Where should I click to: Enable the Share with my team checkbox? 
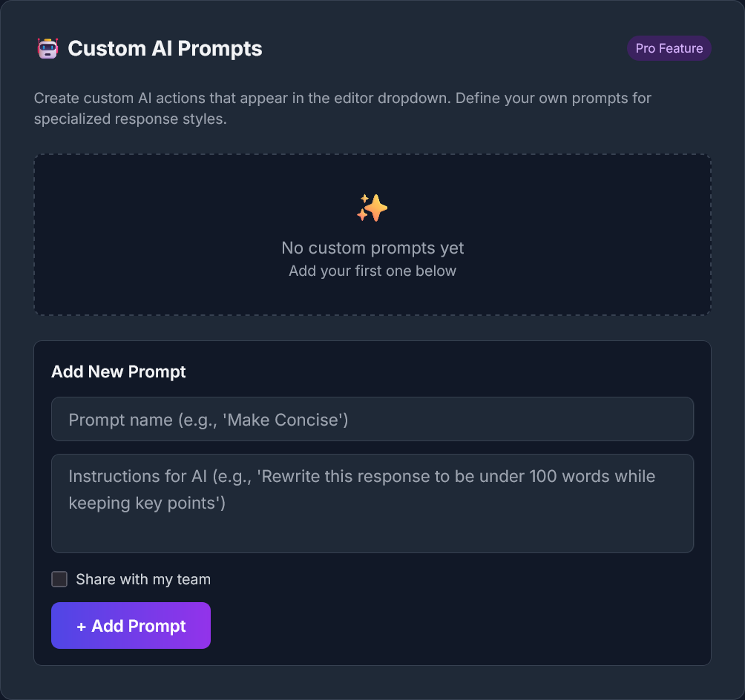59,579
